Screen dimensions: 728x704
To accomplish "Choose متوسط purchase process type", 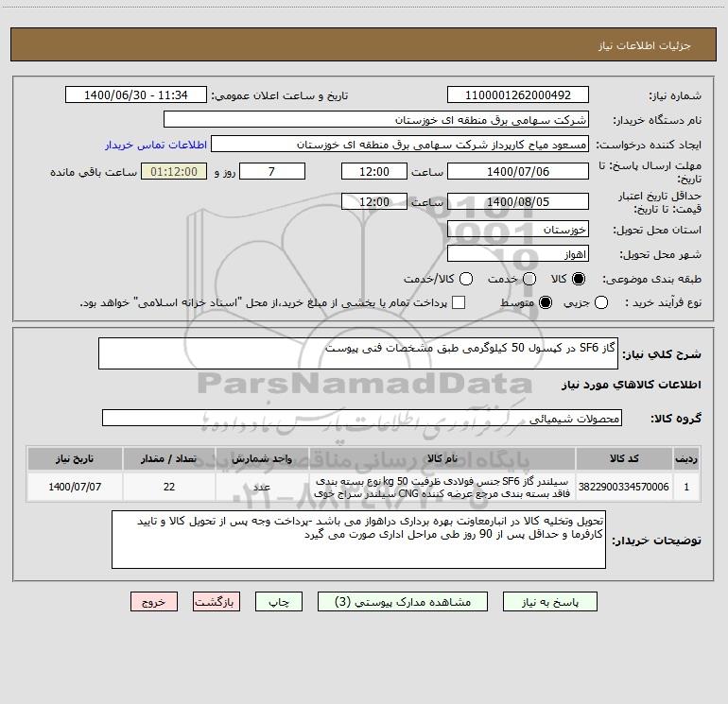I will click(x=546, y=302).
